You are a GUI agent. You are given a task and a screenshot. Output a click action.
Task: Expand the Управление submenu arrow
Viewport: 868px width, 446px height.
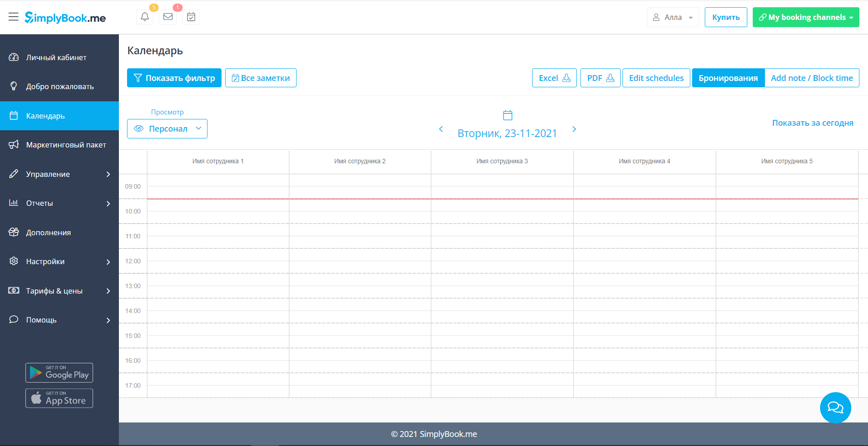(108, 174)
